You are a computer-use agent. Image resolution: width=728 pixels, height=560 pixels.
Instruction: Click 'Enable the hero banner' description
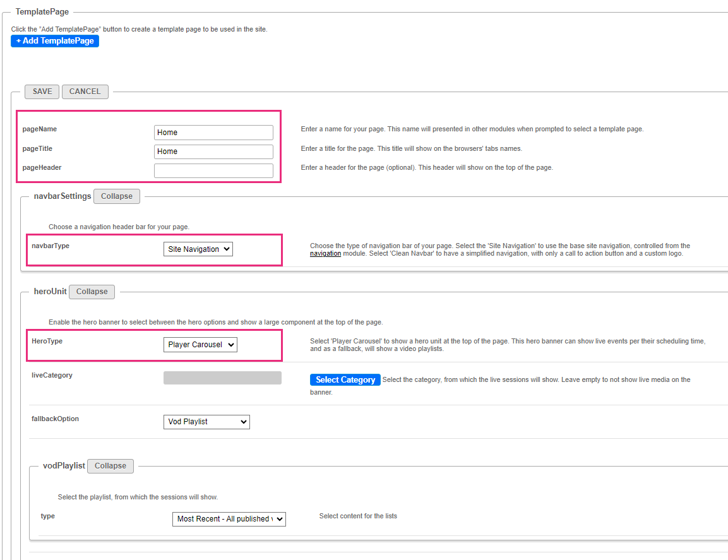215,322
